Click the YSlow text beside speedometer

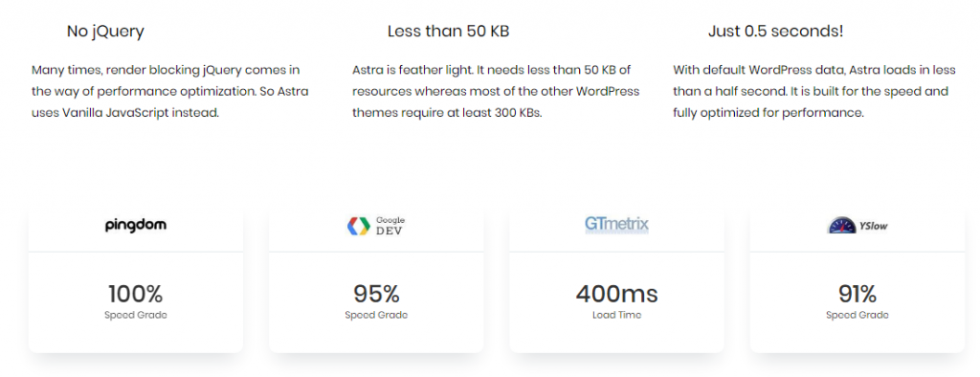tap(873, 227)
